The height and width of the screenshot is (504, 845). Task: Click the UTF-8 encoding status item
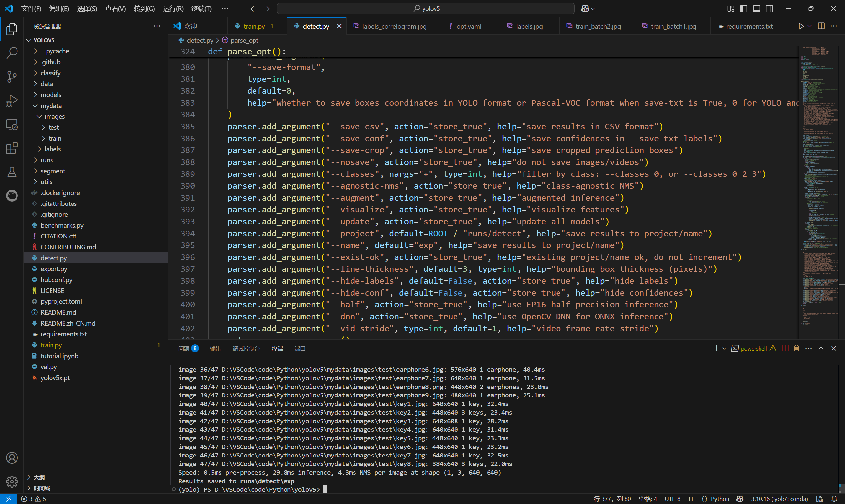pyautogui.click(x=672, y=499)
